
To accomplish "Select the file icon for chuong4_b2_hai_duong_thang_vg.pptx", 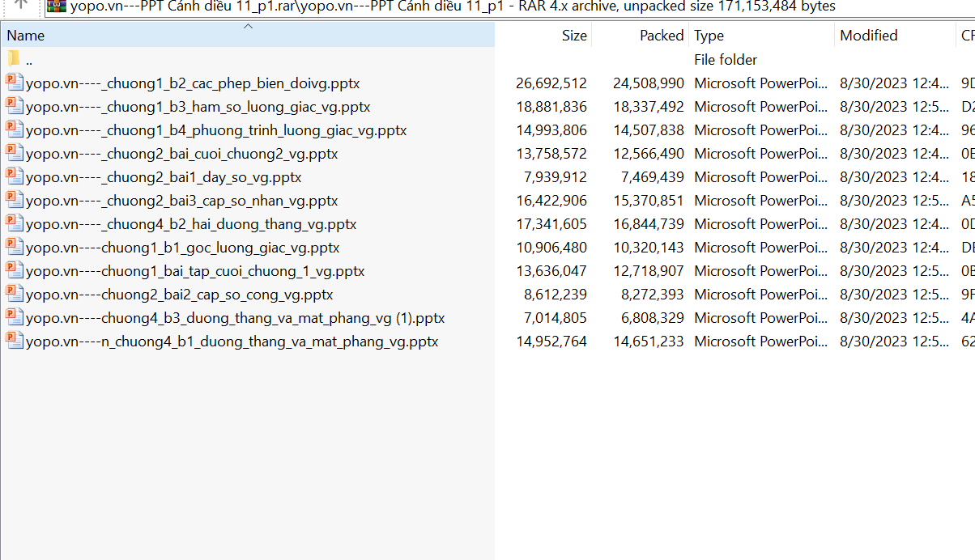I will pyautogui.click(x=14, y=223).
